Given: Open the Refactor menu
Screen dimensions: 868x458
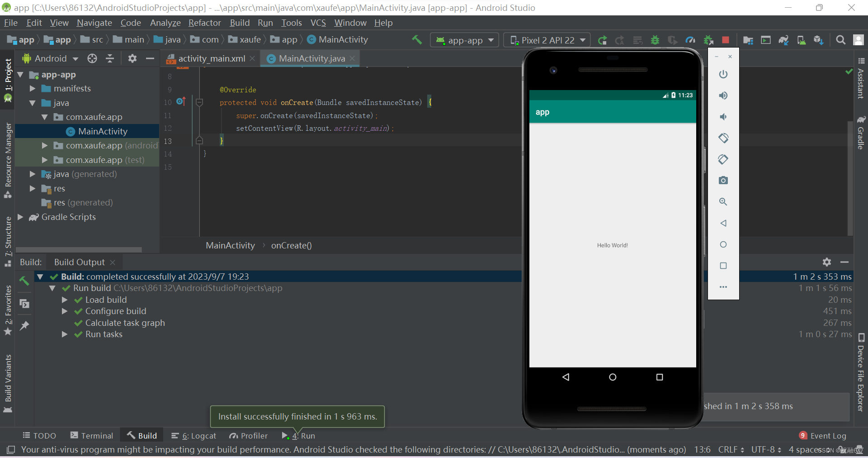Looking at the screenshot, I should coord(204,23).
